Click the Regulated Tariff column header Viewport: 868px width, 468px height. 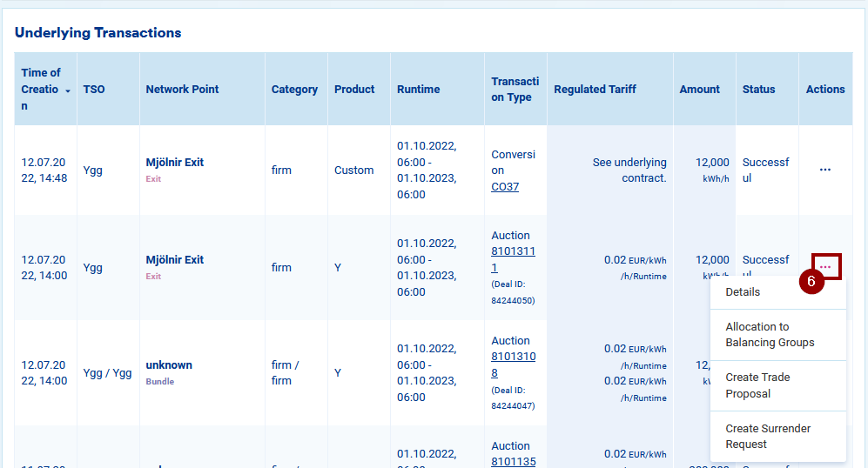[x=595, y=90]
